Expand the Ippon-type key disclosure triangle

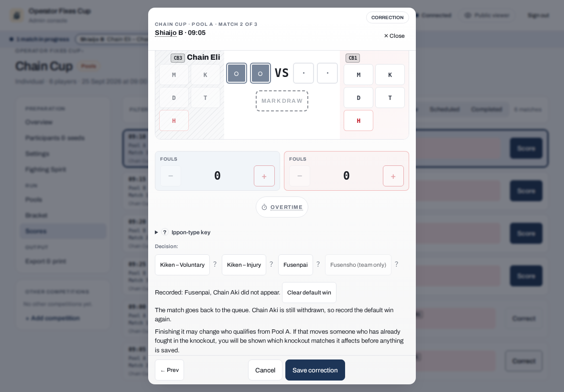click(156, 232)
